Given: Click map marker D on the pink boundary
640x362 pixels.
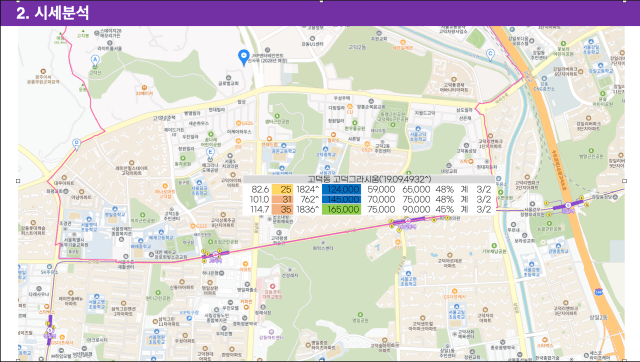Looking at the screenshot, I should pyautogui.click(x=76, y=144).
